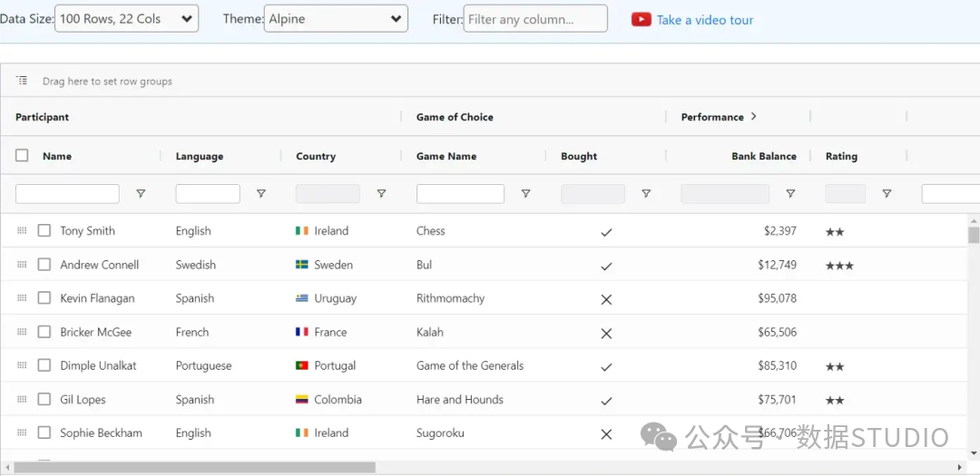
Task: Click the Rating column header
Action: tap(841, 156)
